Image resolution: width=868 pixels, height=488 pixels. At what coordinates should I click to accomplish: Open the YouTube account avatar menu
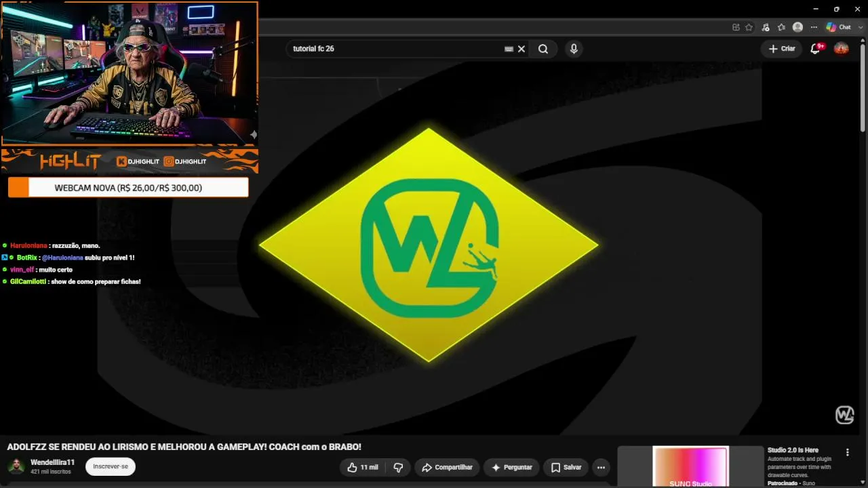pos(841,49)
